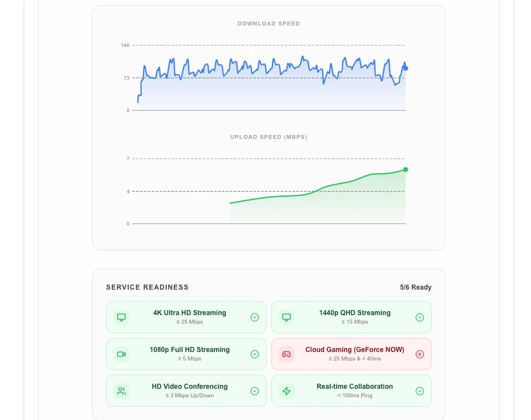Click the red X status icon on Cloud Gaming
The image size is (531, 420).
[420, 354]
